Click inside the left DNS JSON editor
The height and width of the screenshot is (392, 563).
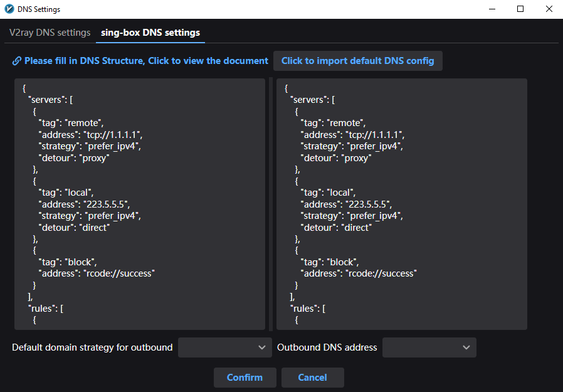pyautogui.click(x=140, y=204)
